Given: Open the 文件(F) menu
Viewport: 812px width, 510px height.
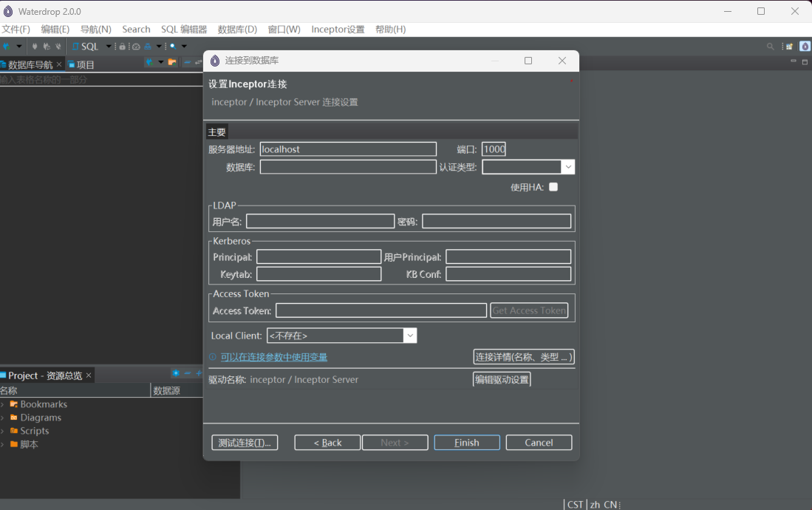Looking at the screenshot, I should pyautogui.click(x=16, y=30).
